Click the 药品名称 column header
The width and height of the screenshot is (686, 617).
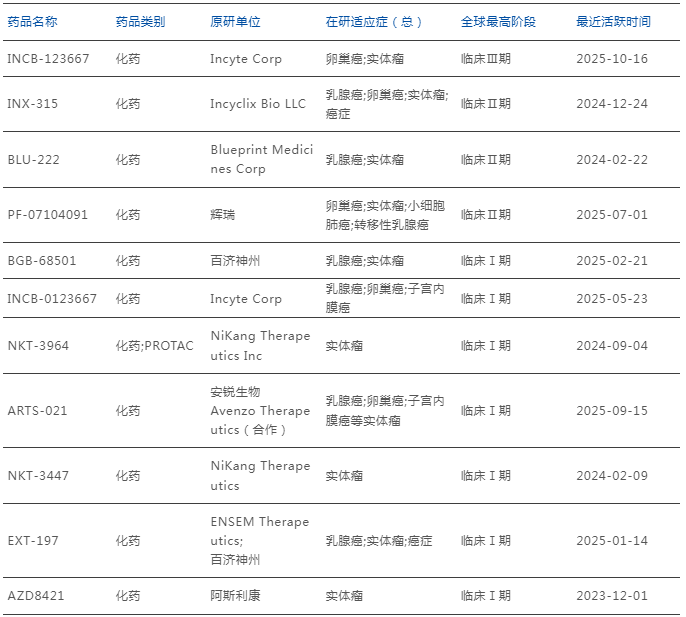[32, 21]
